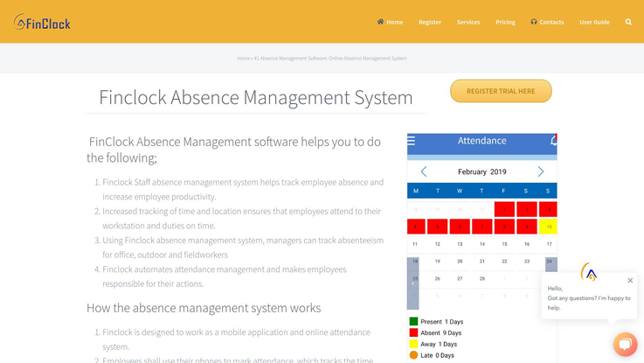
Task: Click the yellow Away legend swatch
Action: pyautogui.click(x=413, y=344)
